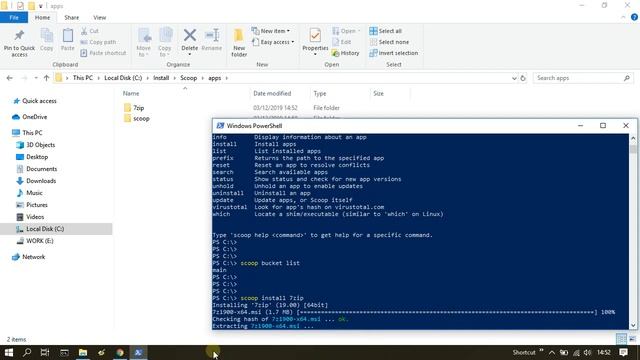Open the Easy access dropdown
640x360 pixels.
273,42
